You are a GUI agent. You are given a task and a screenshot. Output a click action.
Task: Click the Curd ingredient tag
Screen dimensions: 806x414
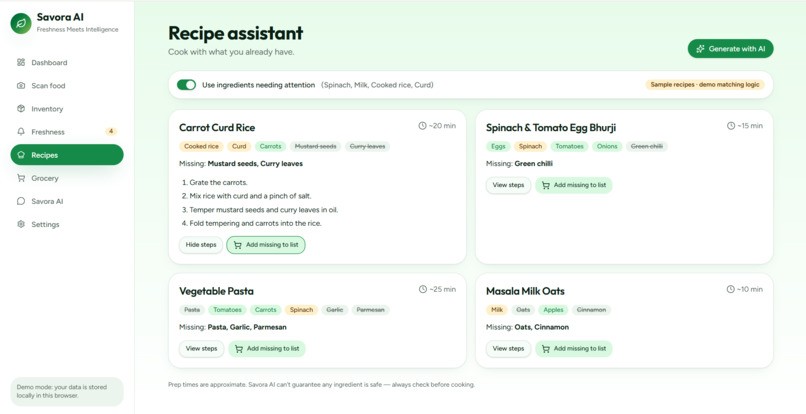(239, 147)
